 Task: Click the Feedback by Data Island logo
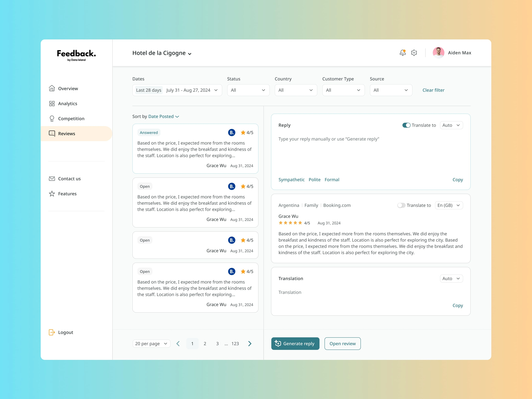coord(76,55)
